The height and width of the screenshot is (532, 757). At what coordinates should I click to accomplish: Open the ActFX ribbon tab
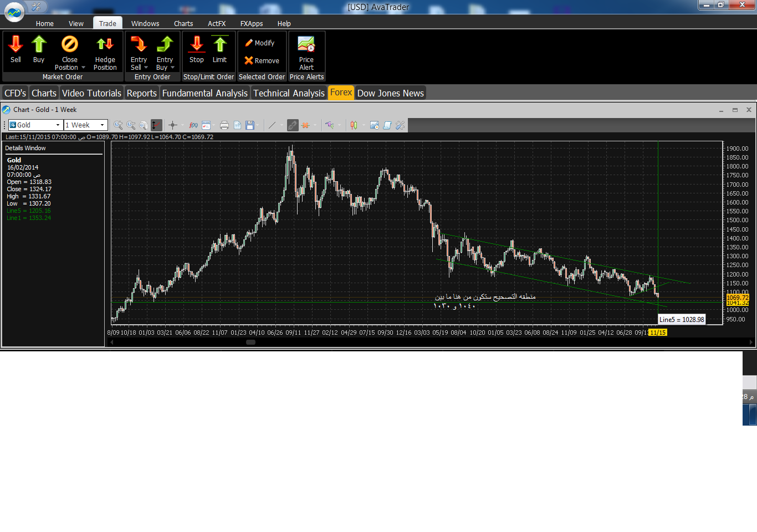tap(217, 24)
